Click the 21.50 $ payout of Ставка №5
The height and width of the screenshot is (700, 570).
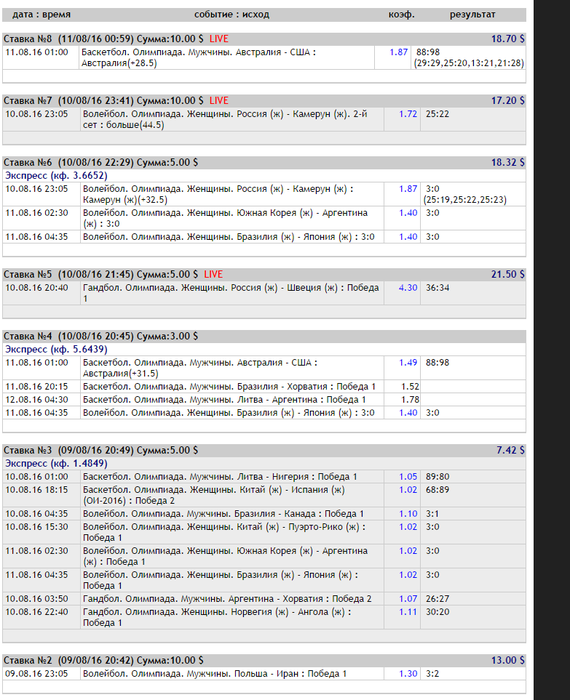tap(508, 274)
